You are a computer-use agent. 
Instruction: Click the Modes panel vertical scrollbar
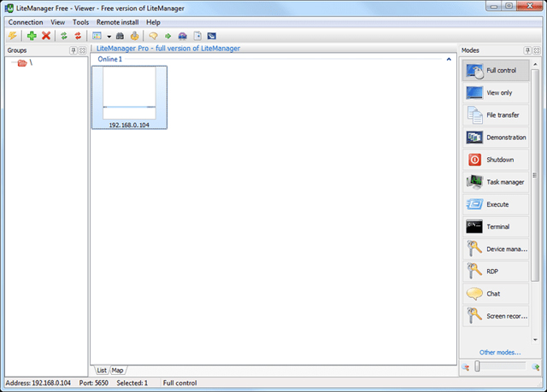[535, 175]
